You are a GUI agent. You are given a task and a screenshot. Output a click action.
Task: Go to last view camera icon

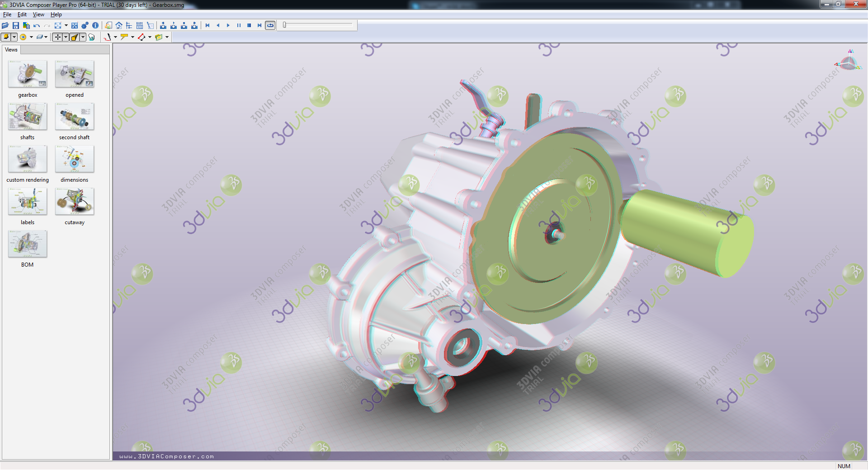pyautogui.click(x=194, y=26)
